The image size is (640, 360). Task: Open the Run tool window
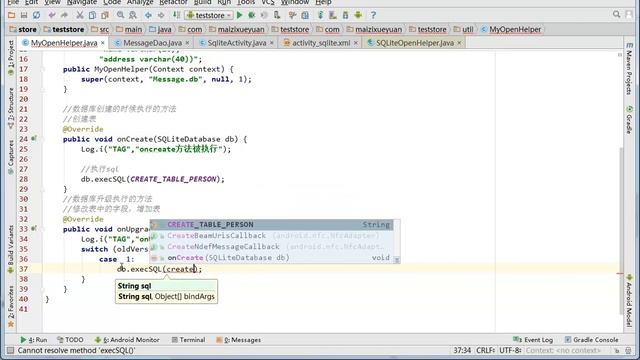[34, 340]
